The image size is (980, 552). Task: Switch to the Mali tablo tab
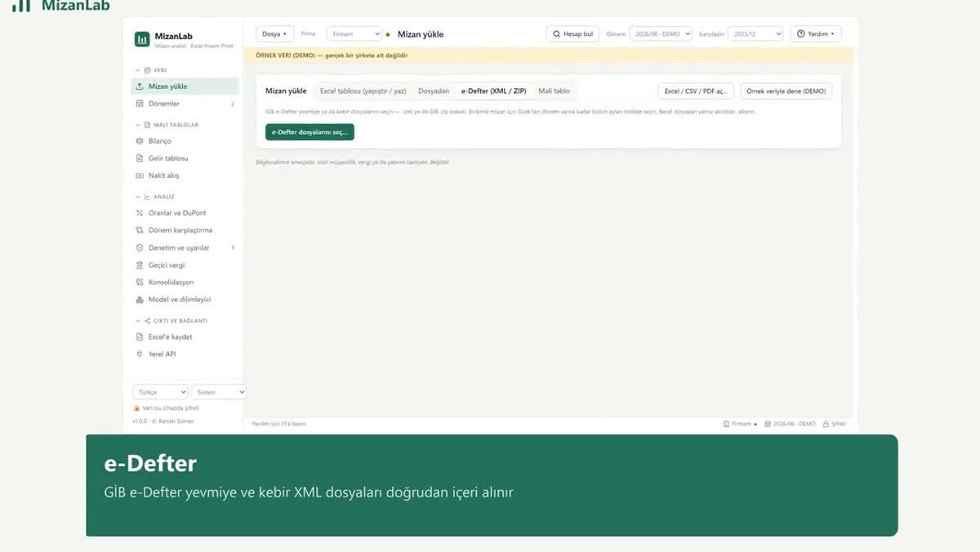click(555, 91)
